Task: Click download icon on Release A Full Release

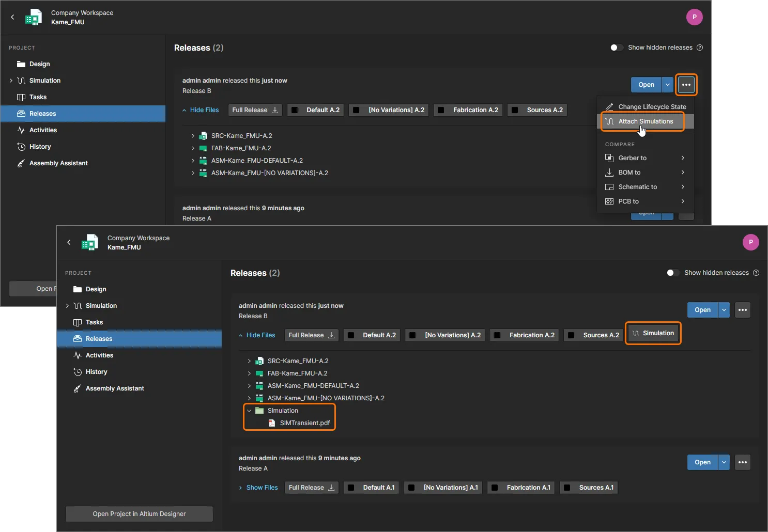Action: click(331, 488)
